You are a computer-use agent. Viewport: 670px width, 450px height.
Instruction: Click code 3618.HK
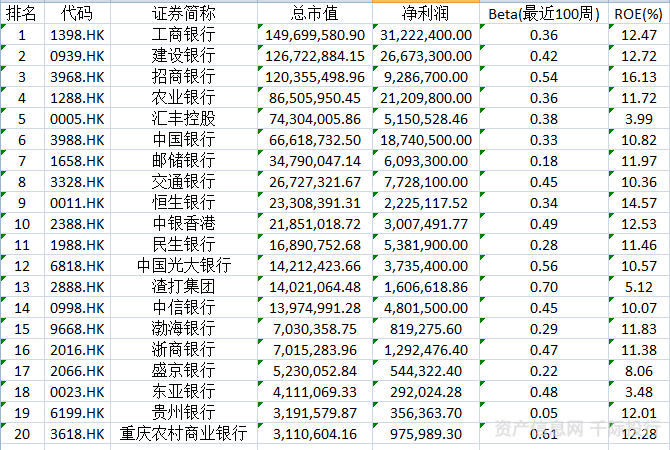click(77, 433)
